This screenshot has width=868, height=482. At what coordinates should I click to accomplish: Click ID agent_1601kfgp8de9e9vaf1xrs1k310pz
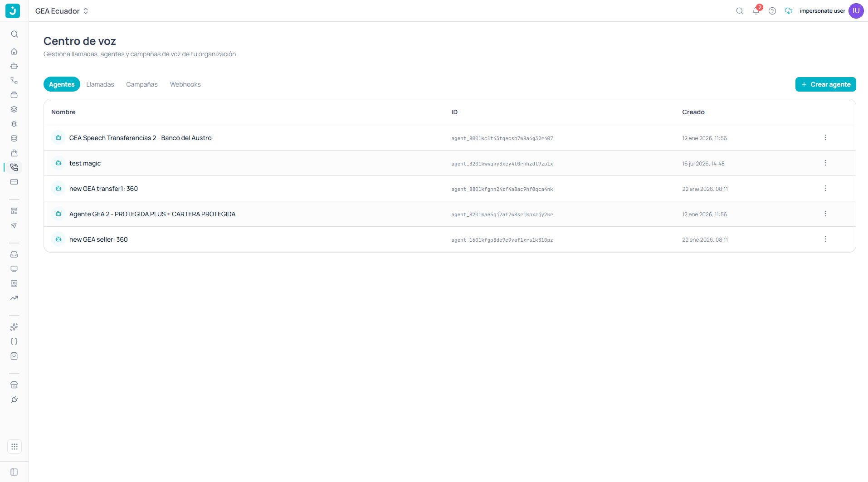point(502,240)
